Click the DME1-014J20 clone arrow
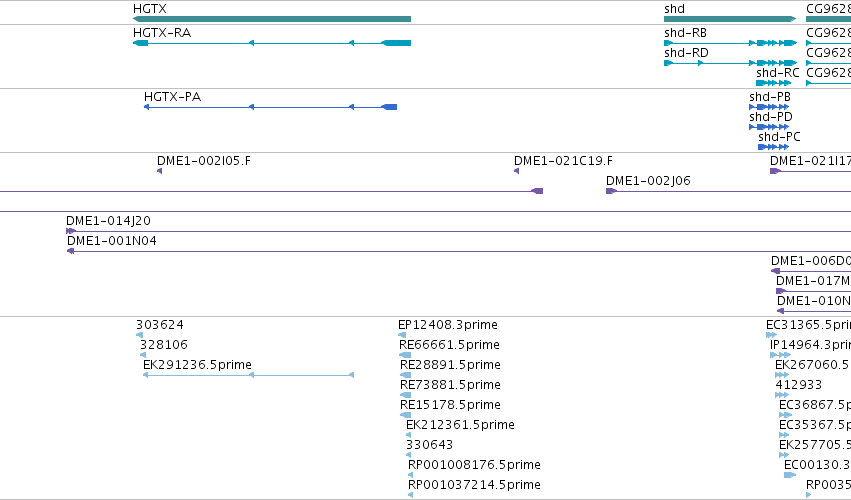The width and height of the screenshot is (851, 500). click(x=71, y=231)
